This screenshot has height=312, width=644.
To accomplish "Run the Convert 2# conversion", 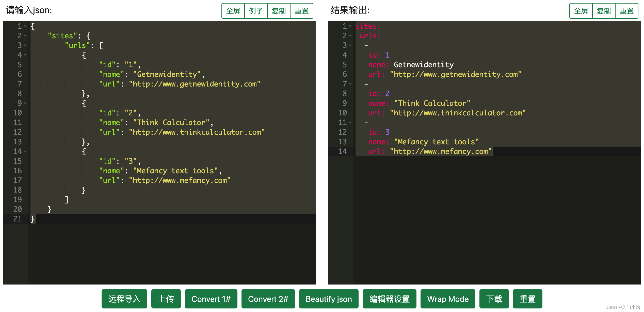I will point(268,299).
